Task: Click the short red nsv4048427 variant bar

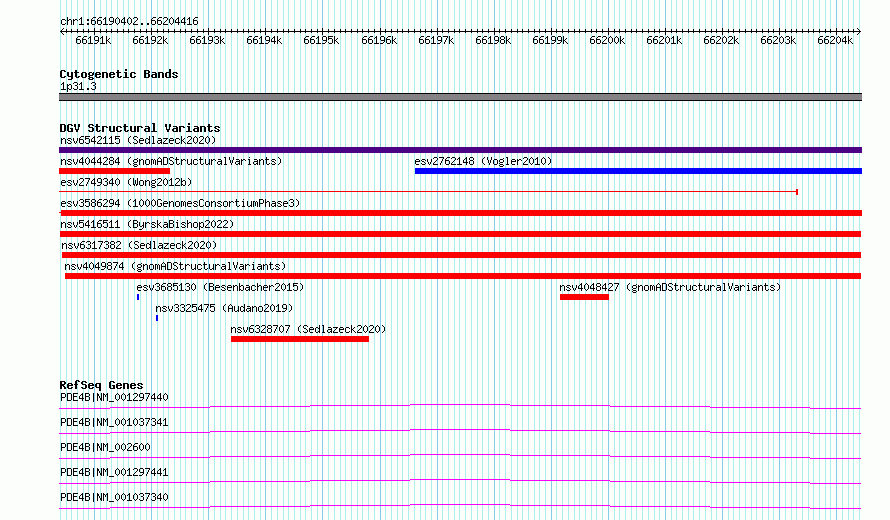Action: 584,297
